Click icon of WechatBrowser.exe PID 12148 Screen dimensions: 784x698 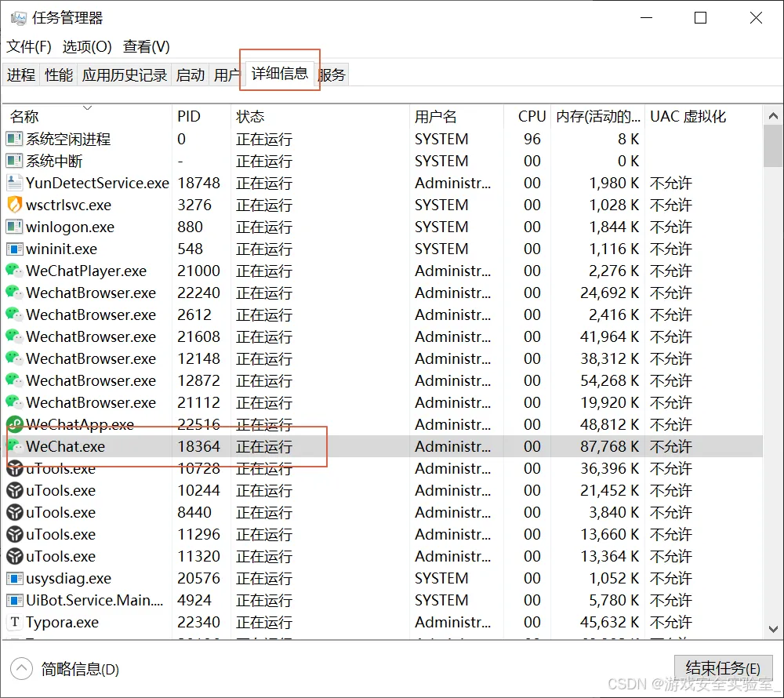coord(14,358)
